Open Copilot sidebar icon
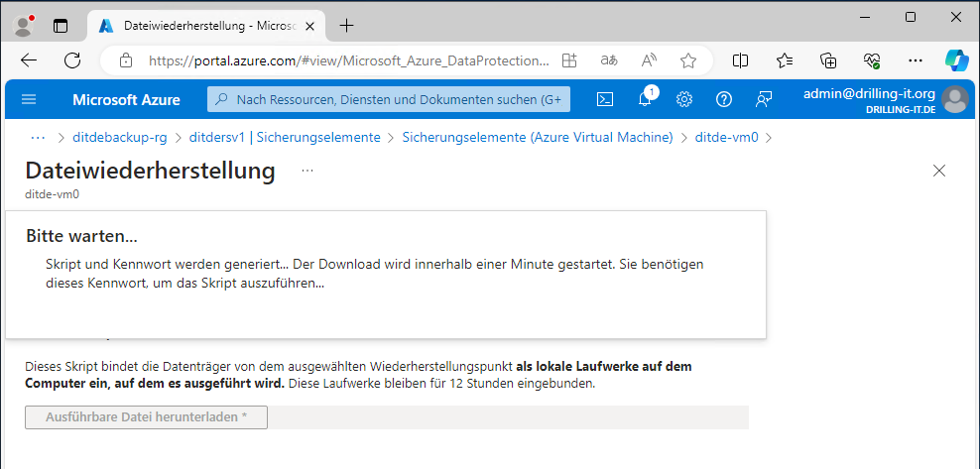The height and width of the screenshot is (469, 980). pos(957,60)
